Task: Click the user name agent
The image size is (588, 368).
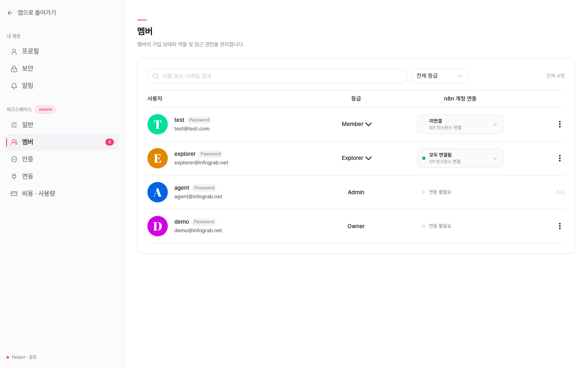Action: coord(182,188)
